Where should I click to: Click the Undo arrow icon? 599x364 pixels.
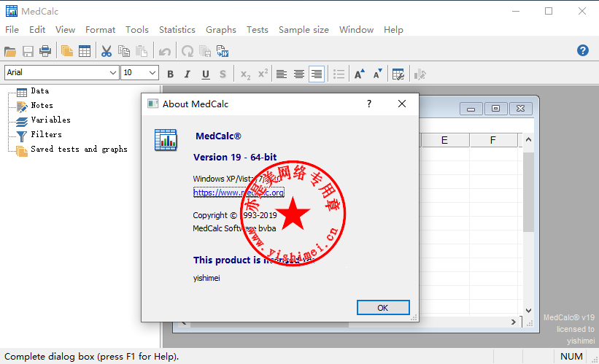(x=165, y=51)
